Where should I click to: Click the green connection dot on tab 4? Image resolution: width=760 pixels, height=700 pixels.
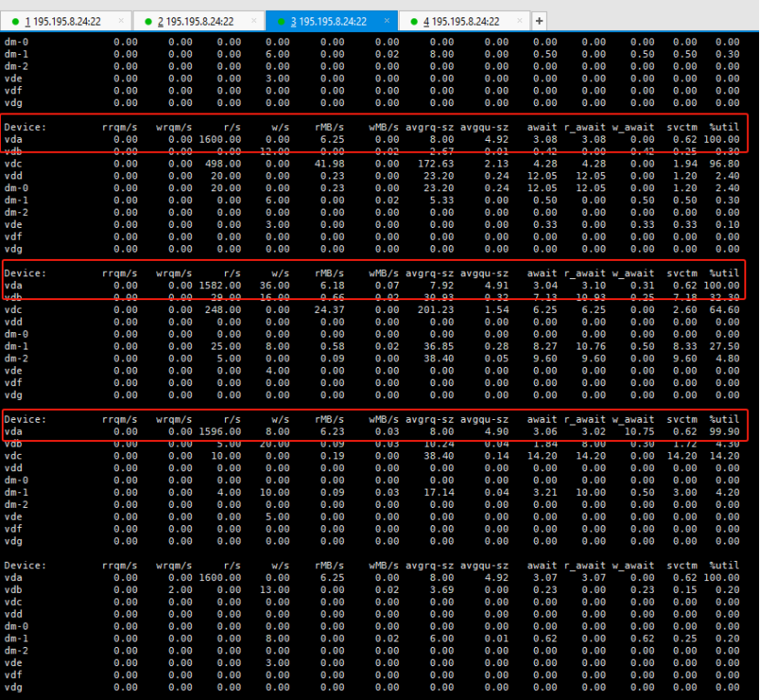(x=414, y=21)
